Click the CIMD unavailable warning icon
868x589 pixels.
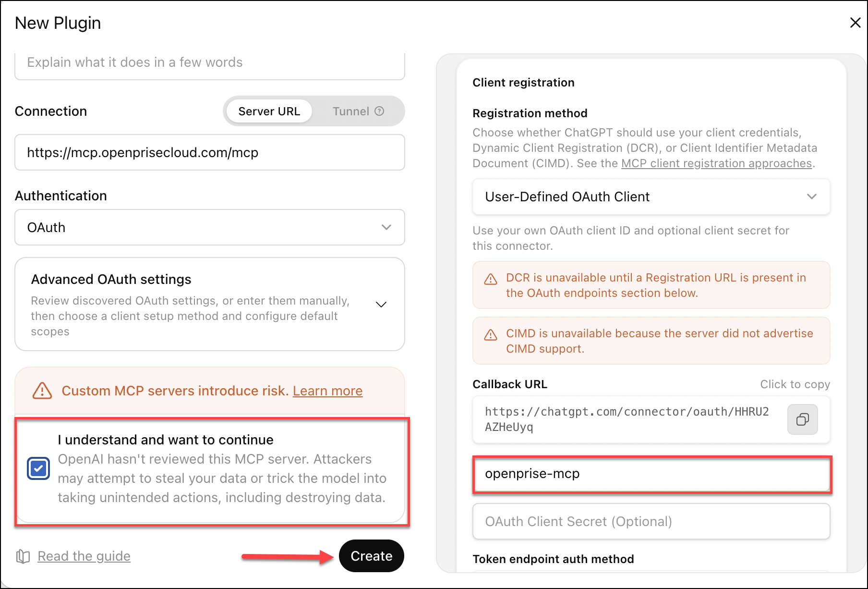[491, 335]
